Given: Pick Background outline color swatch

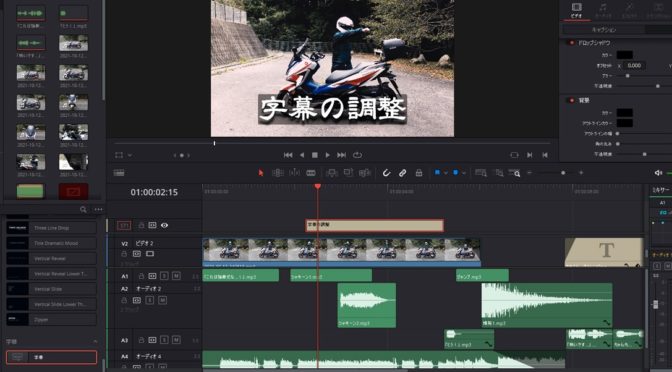Looking at the screenshot, I should click(624, 123).
